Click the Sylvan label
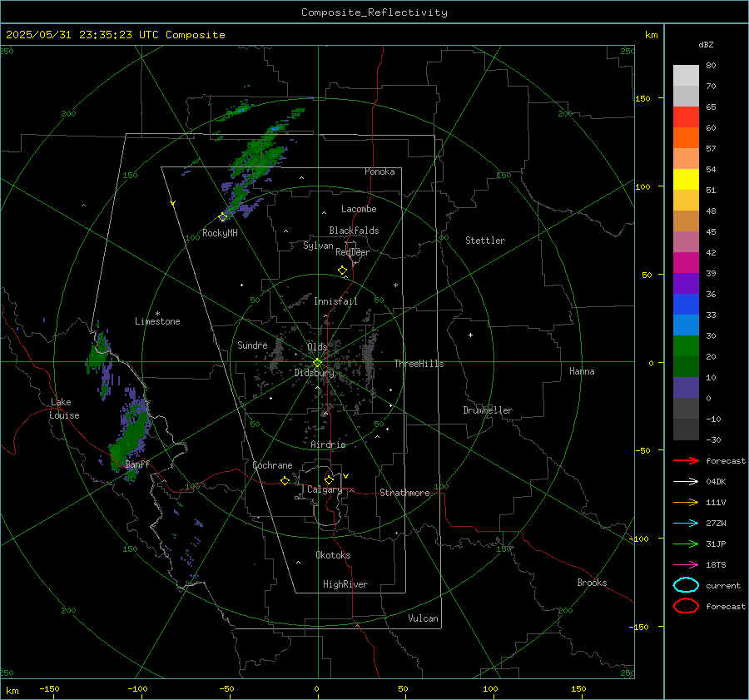The width and height of the screenshot is (749, 700). pos(318,246)
